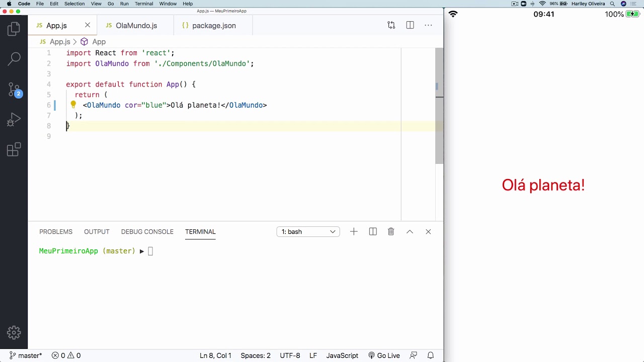Click the lightbulb quick fix icon
This screenshot has height=362, width=644.
click(x=73, y=105)
